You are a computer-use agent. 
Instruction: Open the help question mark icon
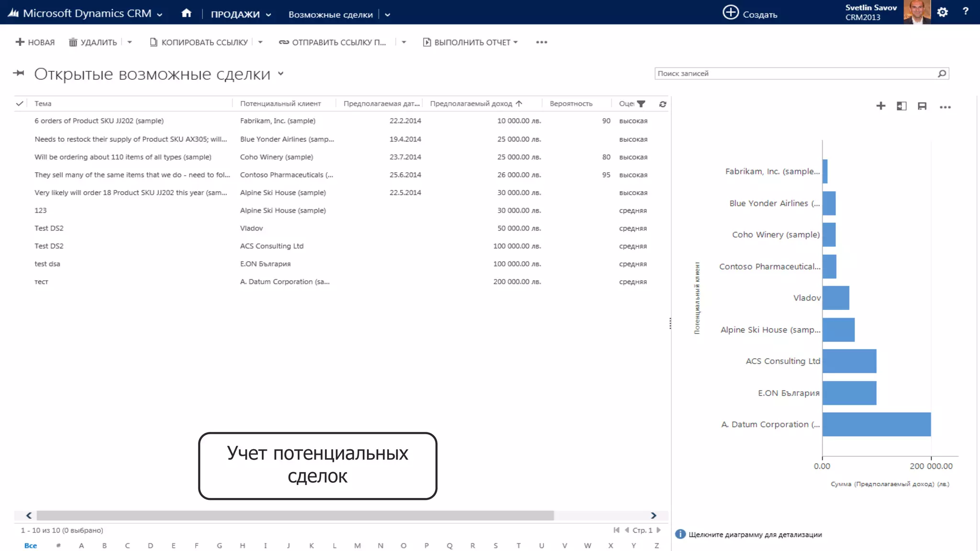[x=966, y=11]
